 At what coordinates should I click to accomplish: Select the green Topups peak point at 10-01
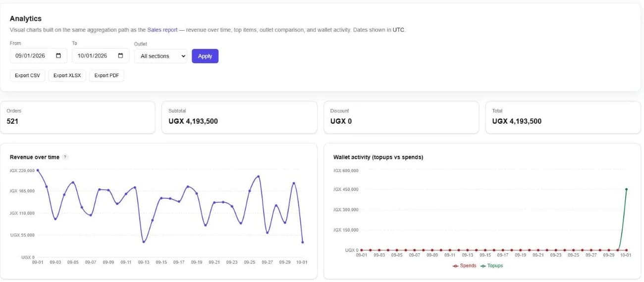tap(627, 189)
